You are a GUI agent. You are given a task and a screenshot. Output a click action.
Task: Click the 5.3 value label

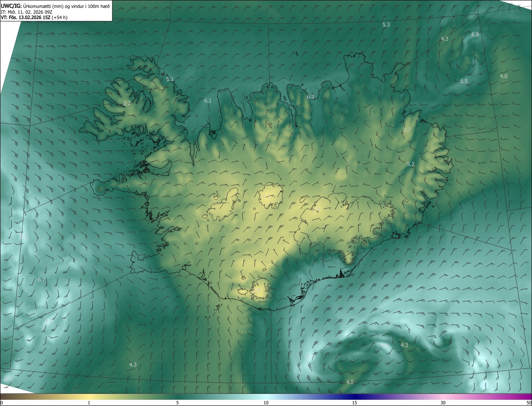coord(386,25)
